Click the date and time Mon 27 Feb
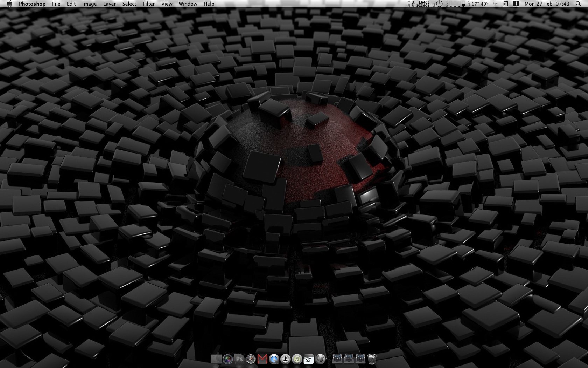588x368 pixels. pos(547,4)
